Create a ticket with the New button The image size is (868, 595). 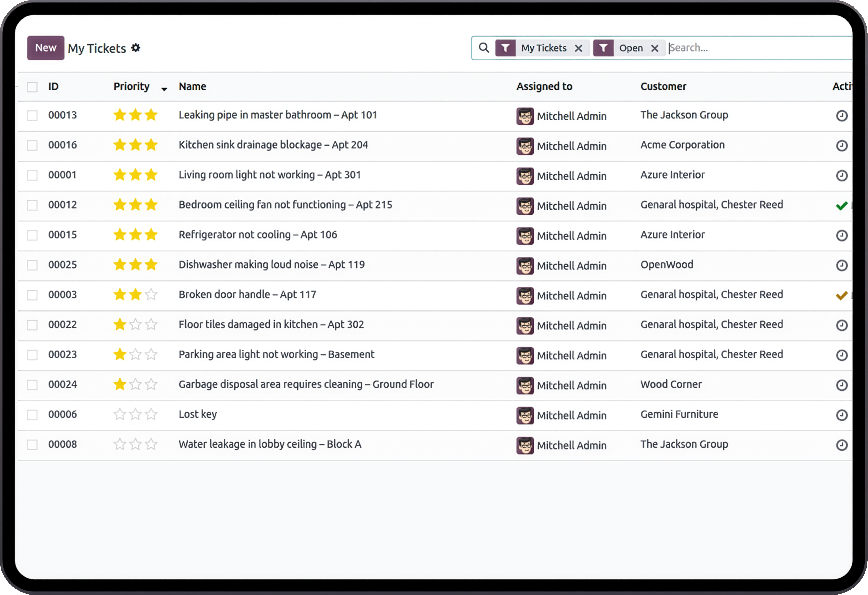[x=46, y=48]
